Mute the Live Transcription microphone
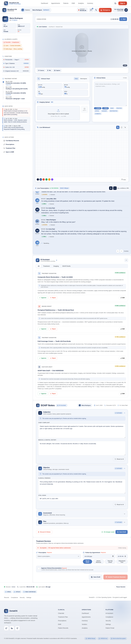Screen dimensions: 131x644 (x=111, y=188)
